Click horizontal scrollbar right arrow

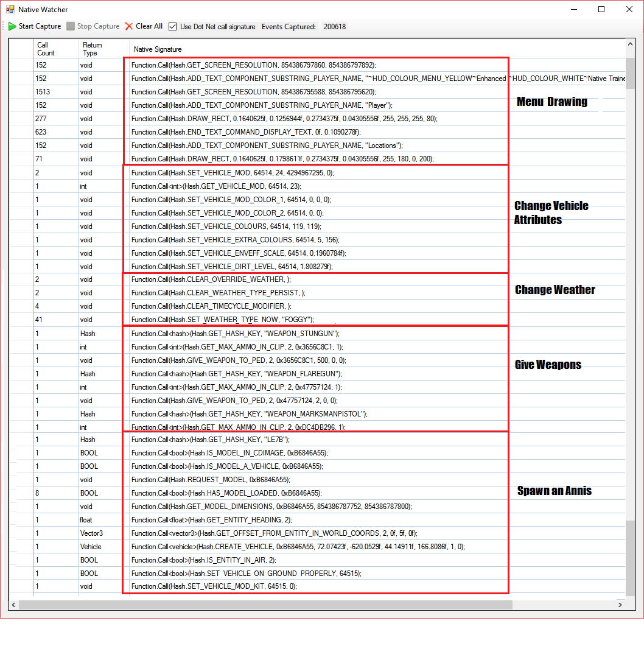tap(620, 605)
